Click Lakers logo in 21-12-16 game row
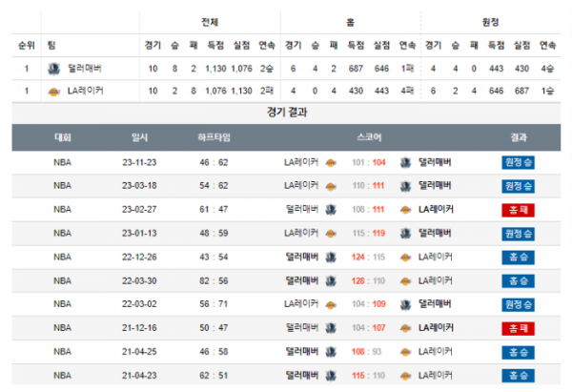 pyautogui.click(x=406, y=329)
